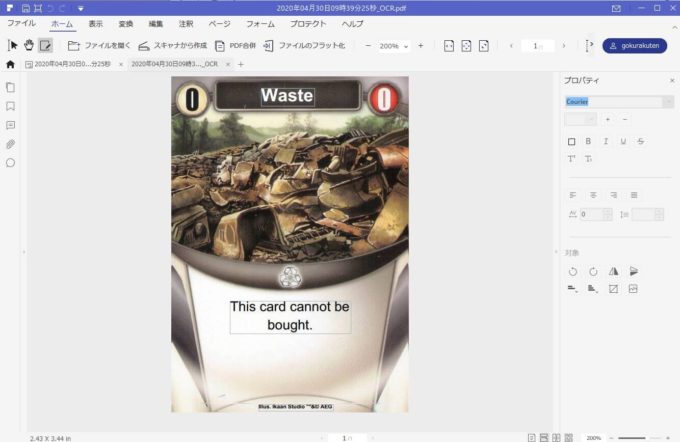
Task: Click PDF合併 button
Action: click(x=235, y=46)
